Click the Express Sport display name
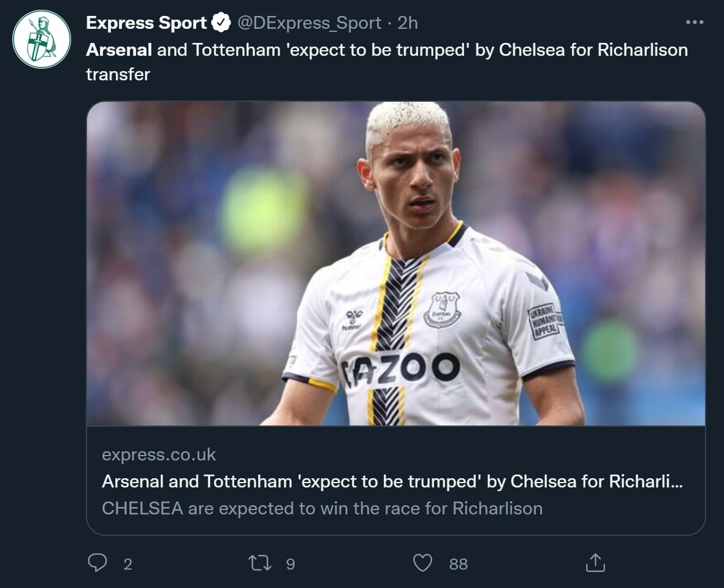Image resolution: width=724 pixels, height=588 pixels. pos(147,23)
